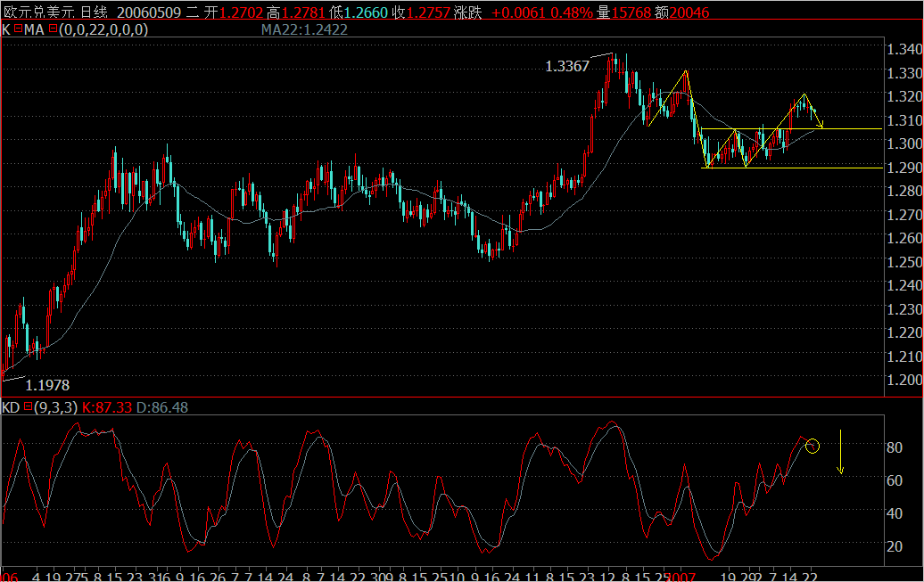The image size is (924, 582).
Task: Select the yellow circle marker on KD line
Action: 813,447
